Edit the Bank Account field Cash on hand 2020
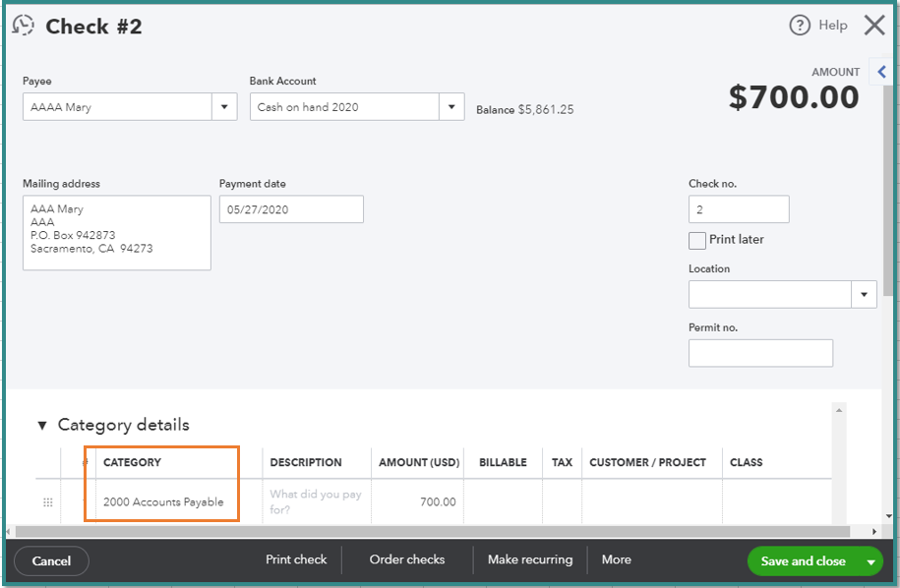This screenshot has width=900, height=588. click(x=344, y=107)
